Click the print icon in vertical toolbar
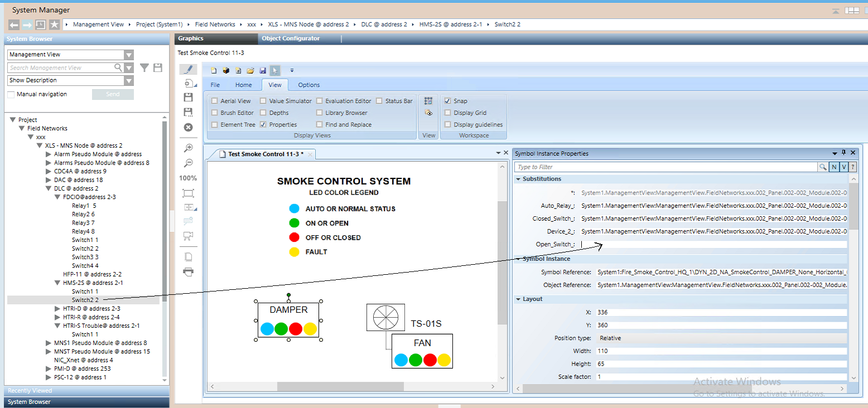The width and height of the screenshot is (868, 408). click(x=189, y=272)
